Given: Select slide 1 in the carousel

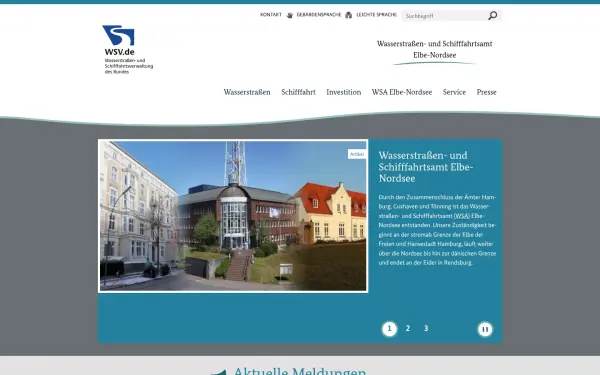Looking at the screenshot, I should pos(389,329).
